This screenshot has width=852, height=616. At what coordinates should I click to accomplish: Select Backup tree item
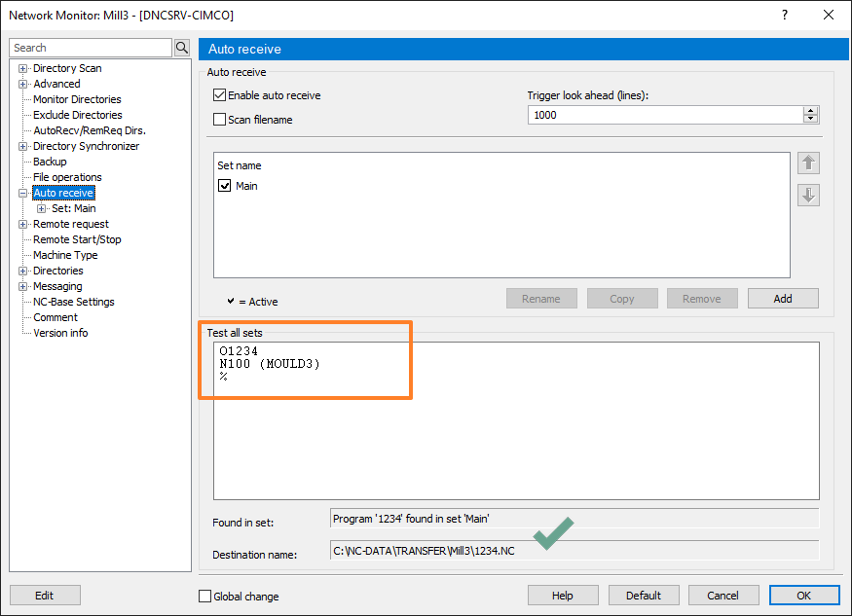click(x=50, y=162)
